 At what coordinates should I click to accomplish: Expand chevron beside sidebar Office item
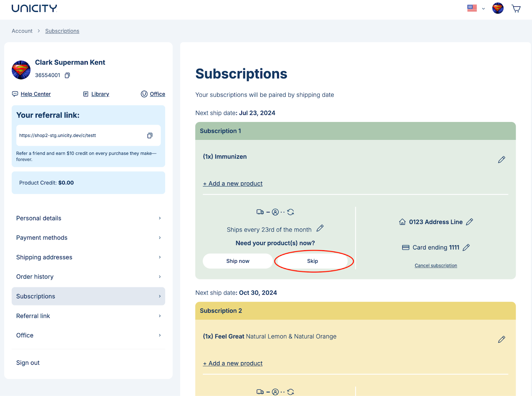160,336
